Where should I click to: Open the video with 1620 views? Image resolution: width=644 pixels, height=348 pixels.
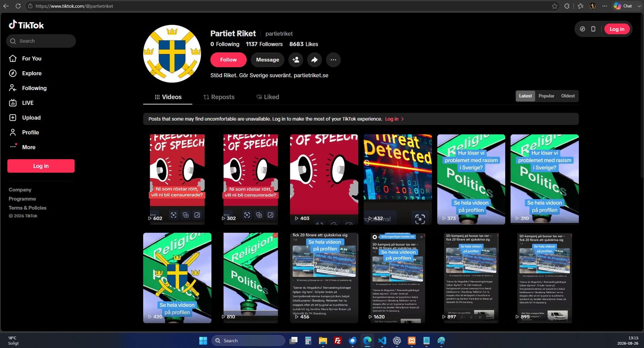tap(398, 278)
